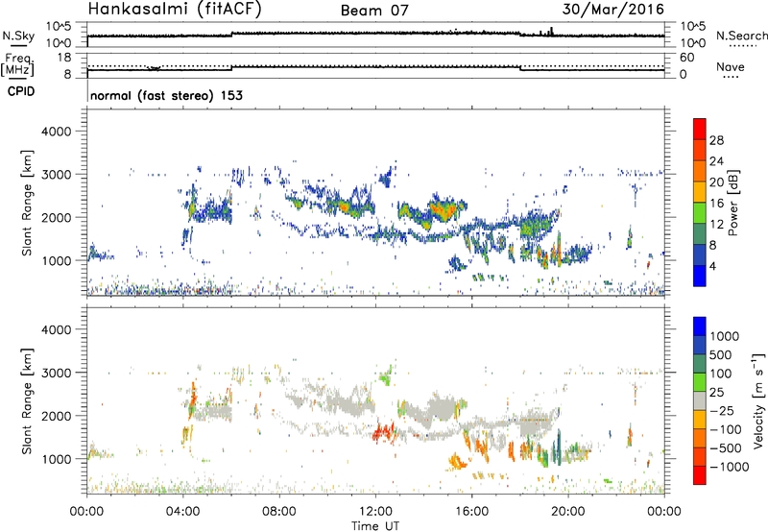Click the 'Hankasalmi (fitACF)' title text
This screenshot has height=532, width=768.
click(175, 10)
